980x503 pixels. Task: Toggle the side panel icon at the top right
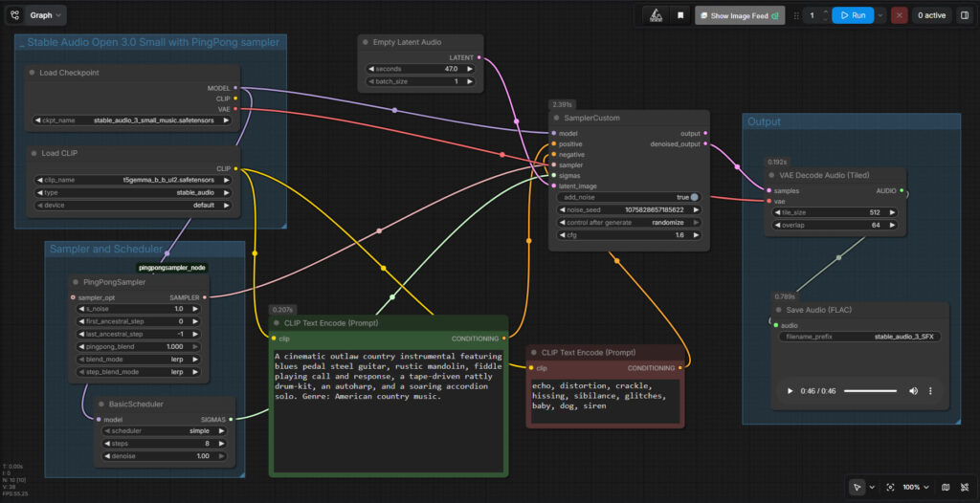pyautogui.click(x=964, y=15)
